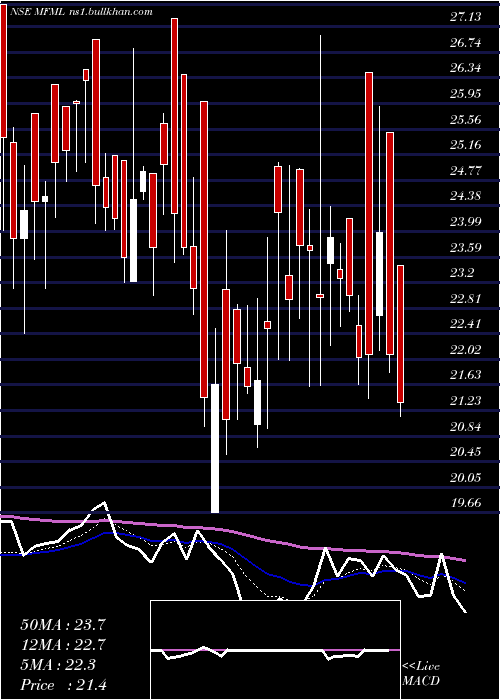
Task: Click the 20.84 price axis label
Action: [x=465, y=427]
